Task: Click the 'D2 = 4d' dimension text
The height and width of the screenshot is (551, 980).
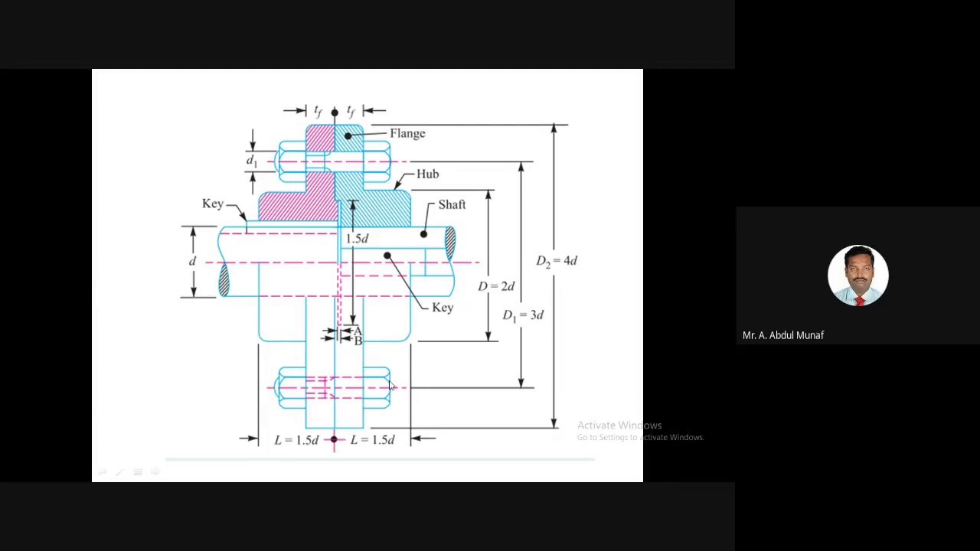Action: tap(557, 261)
